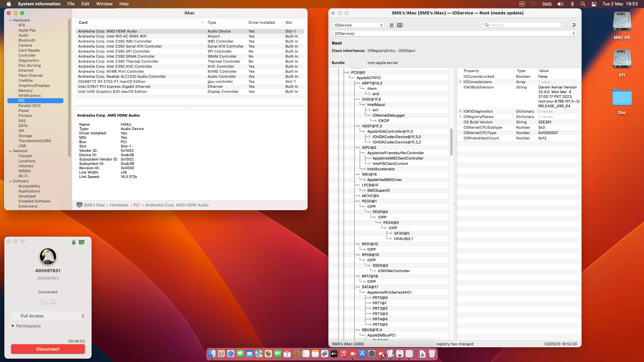Screen dimensions: 644x362
Task: Click Hardware in the path bar
Action: (119, 205)
